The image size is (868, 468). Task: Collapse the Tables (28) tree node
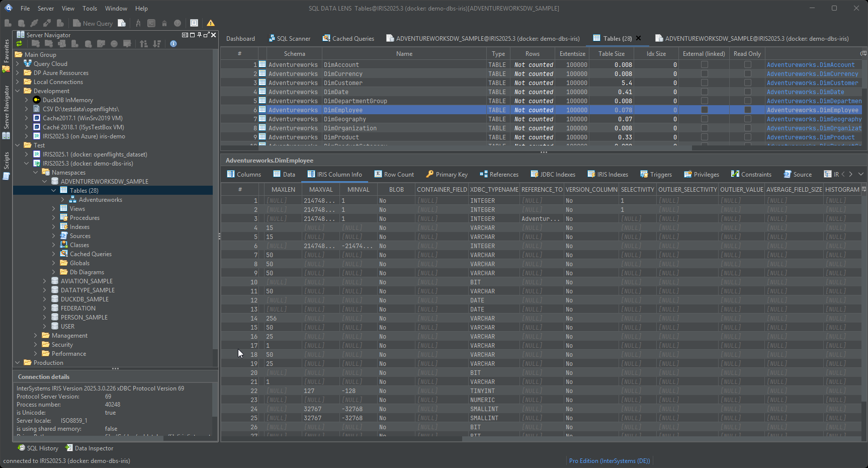tap(54, 191)
